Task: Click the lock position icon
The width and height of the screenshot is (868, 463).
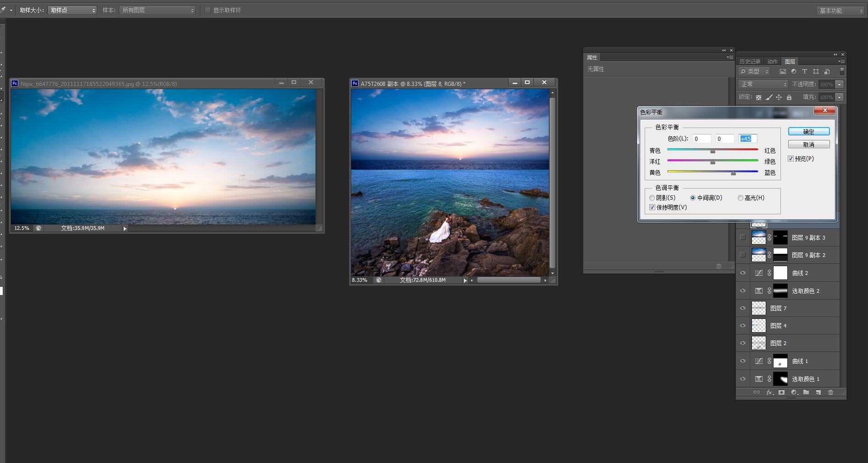Action: pos(779,97)
